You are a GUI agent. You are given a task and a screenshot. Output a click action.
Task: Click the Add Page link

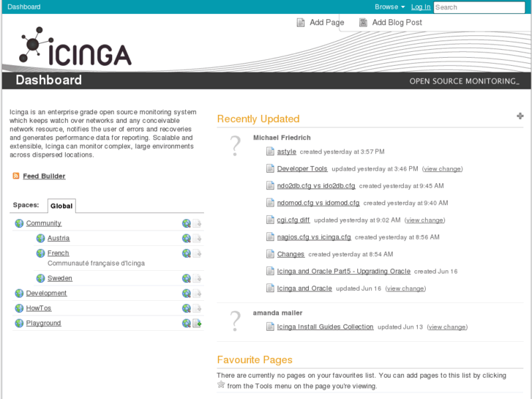coord(326,23)
